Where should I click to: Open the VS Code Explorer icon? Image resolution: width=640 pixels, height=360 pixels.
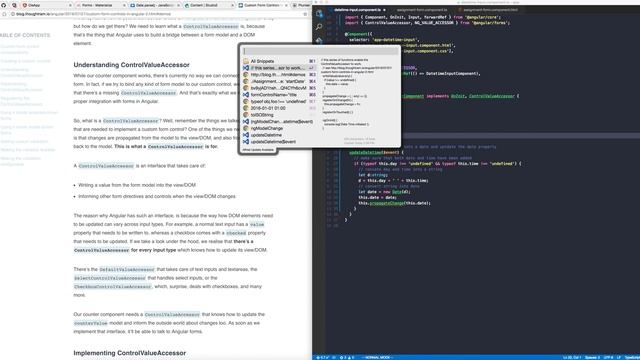point(319,13)
